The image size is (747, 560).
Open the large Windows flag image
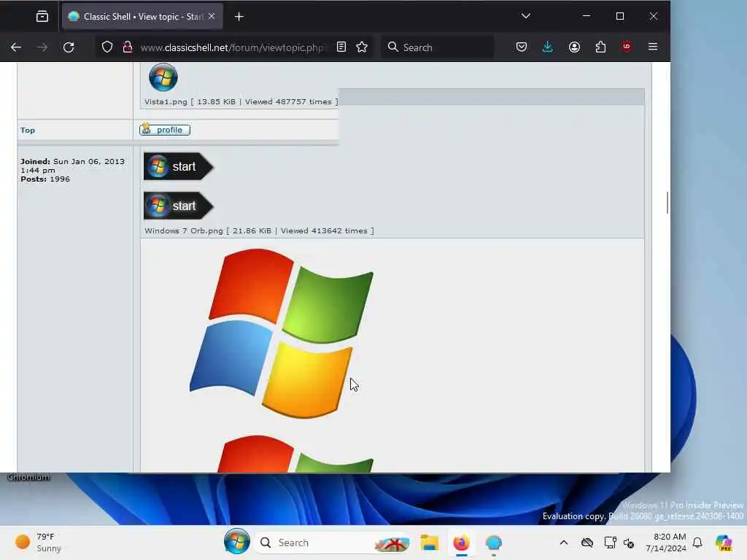(x=281, y=333)
